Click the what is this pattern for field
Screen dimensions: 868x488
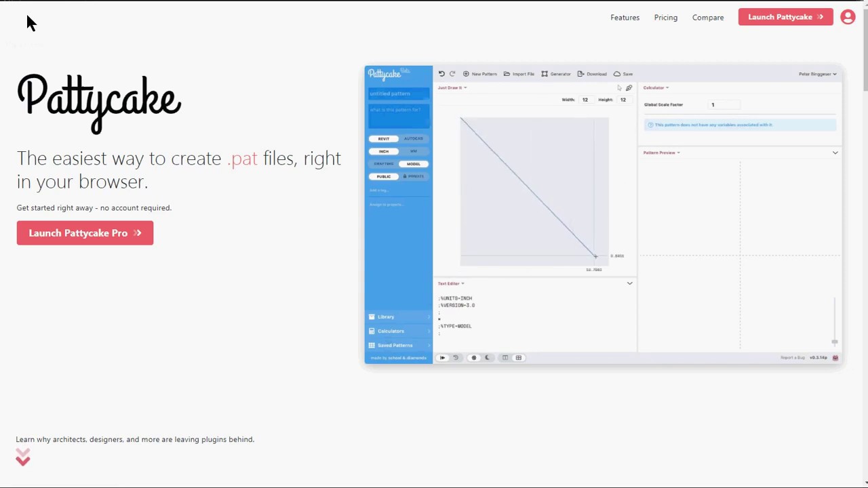click(399, 116)
